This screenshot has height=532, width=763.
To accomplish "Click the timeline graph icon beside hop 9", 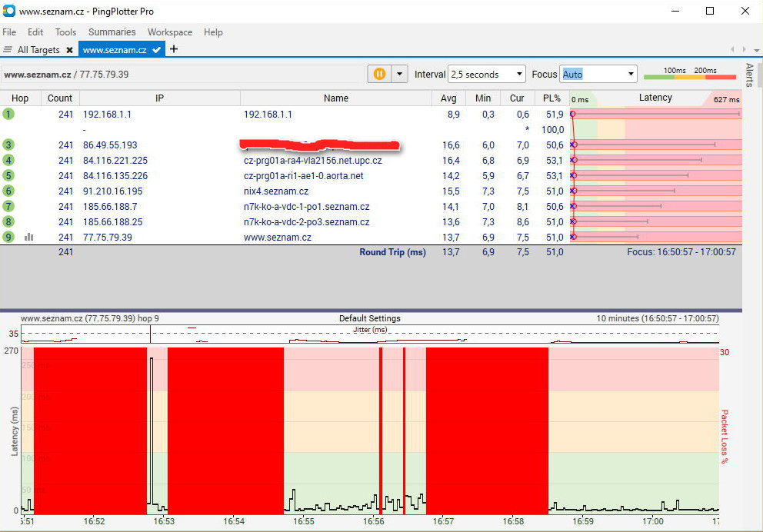I will (29, 238).
